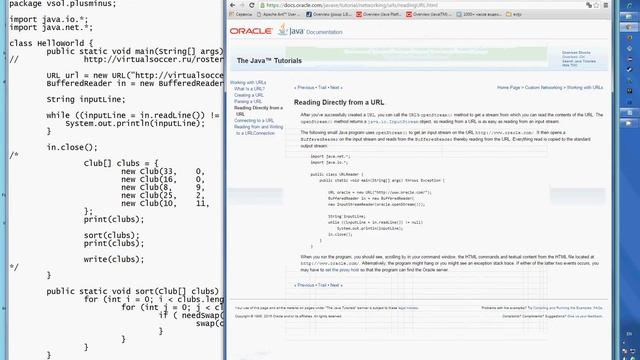The image size is (640, 360).
Task: Click the top 'Next' navigation link
Action: pos(336,88)
